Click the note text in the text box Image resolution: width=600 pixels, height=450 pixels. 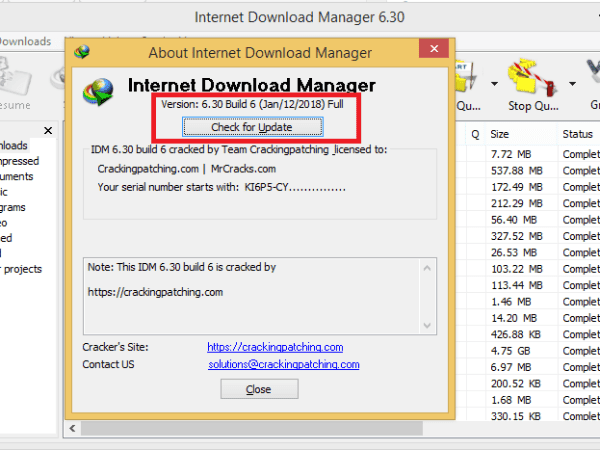click(x=182, y=267)
